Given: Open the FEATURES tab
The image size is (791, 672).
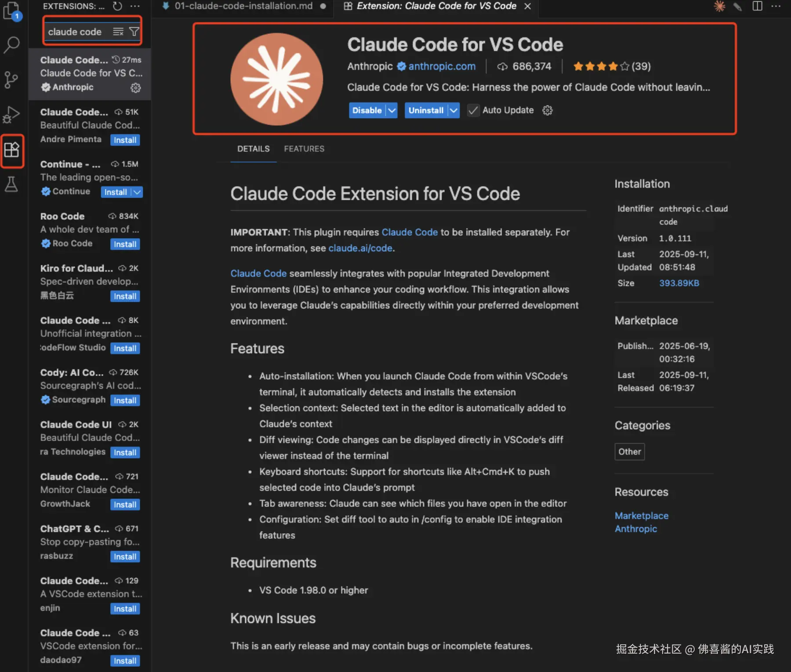Looking at the screenshot, I should [304, 149].
